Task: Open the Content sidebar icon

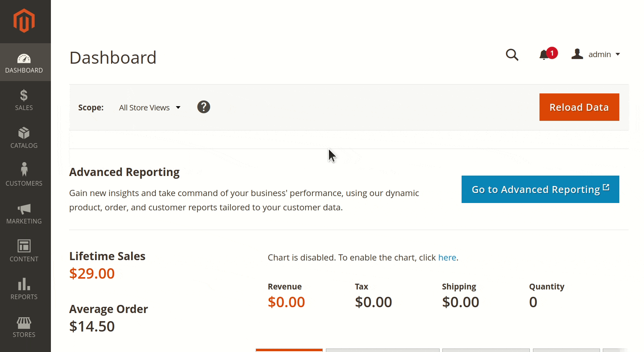Action: point(24,246)
